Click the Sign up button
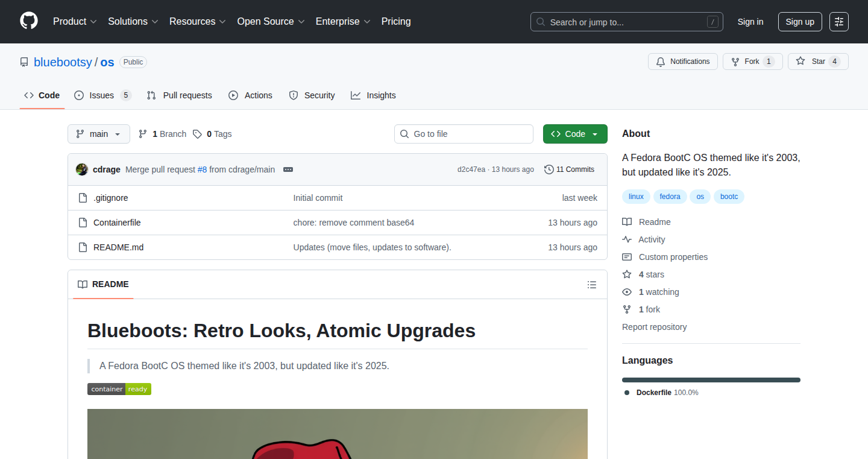Viewport: 868px width, 459px height. coord(800,22)
